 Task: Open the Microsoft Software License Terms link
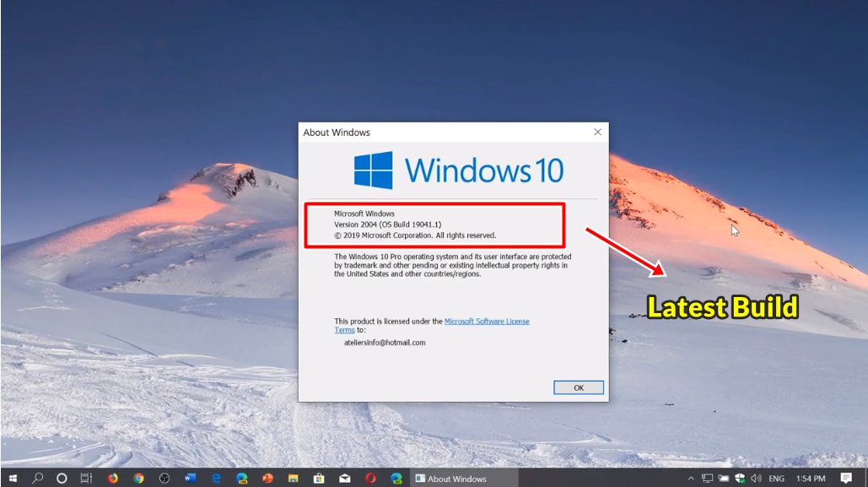click(x=487, y=322)
